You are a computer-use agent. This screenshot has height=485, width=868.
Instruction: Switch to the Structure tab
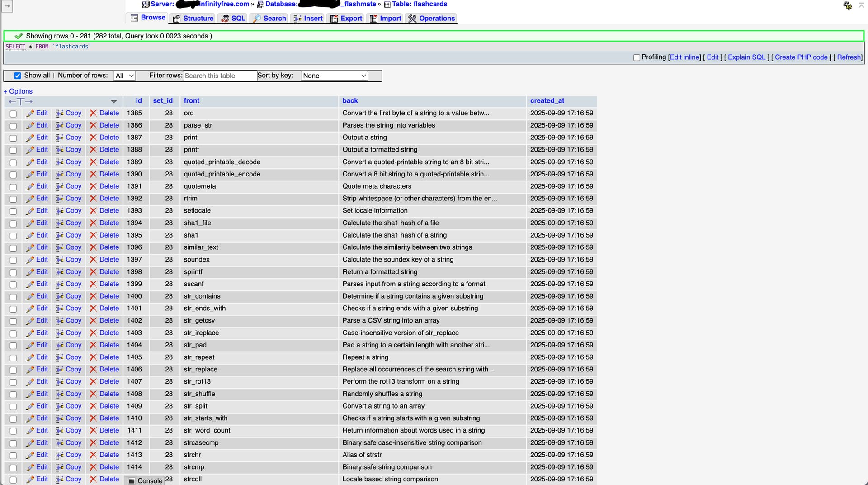193,19
